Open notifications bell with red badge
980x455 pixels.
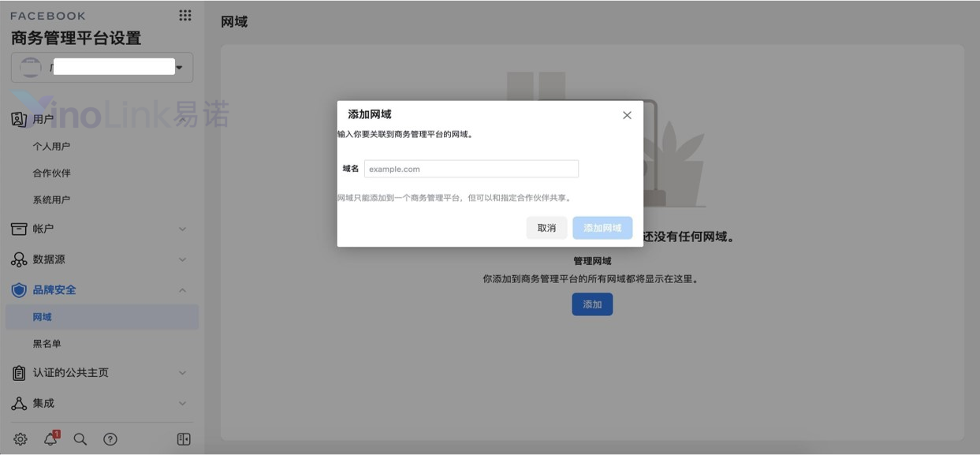pos(50,439)
